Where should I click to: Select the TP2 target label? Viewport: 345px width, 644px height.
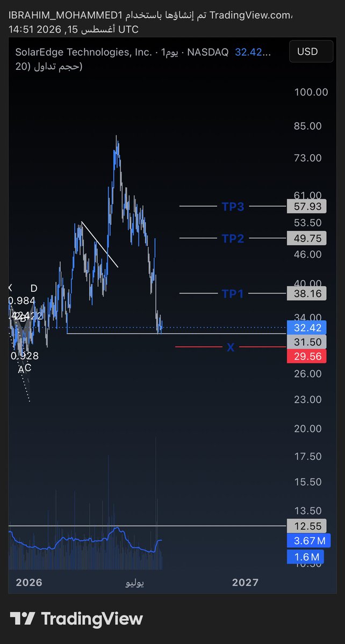coord(233,239)
